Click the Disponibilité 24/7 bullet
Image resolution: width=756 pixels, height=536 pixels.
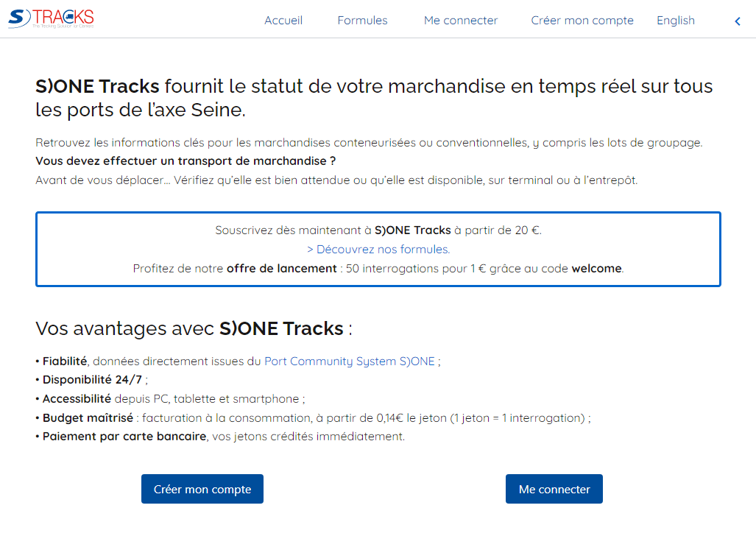91,380
